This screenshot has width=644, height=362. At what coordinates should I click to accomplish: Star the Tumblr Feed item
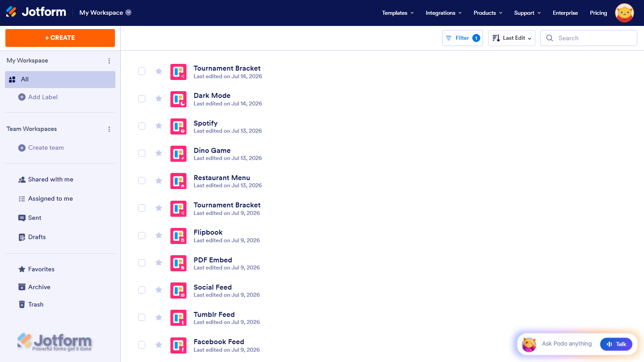pos(159,317)
